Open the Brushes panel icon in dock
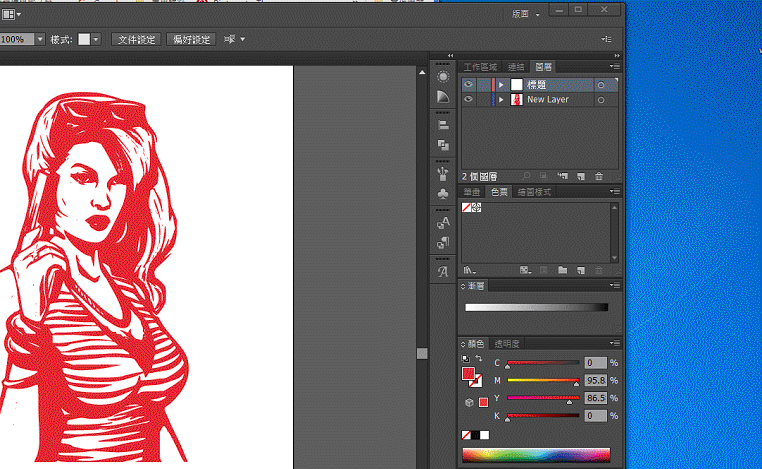This screenshot has width=762, height=469. click(x=443, y=174)
